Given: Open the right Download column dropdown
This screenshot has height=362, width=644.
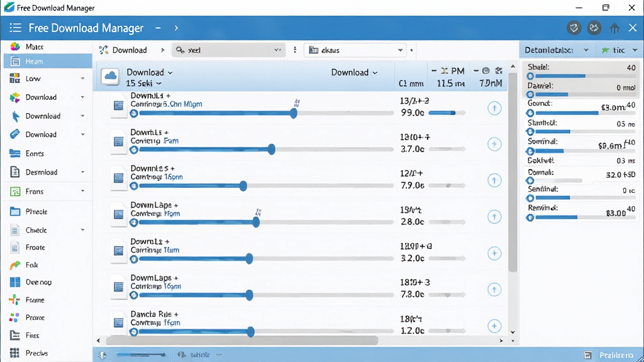Looking at the screenshot, I should pyautogui.click(x=355, y=72).
